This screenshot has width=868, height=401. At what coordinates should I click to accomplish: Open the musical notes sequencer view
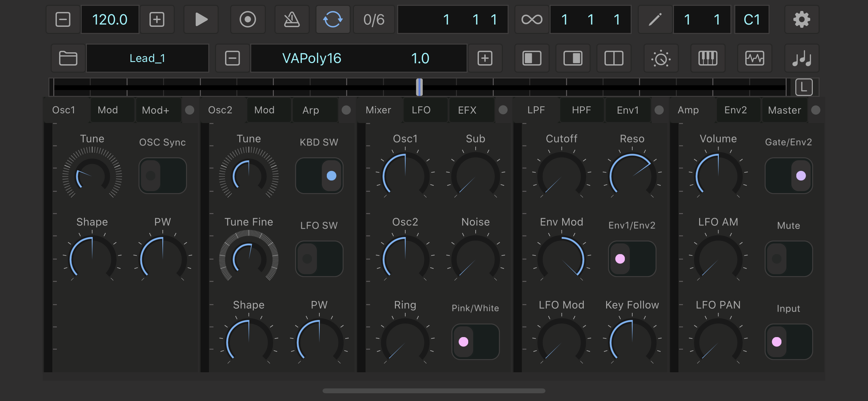(801, 58)
